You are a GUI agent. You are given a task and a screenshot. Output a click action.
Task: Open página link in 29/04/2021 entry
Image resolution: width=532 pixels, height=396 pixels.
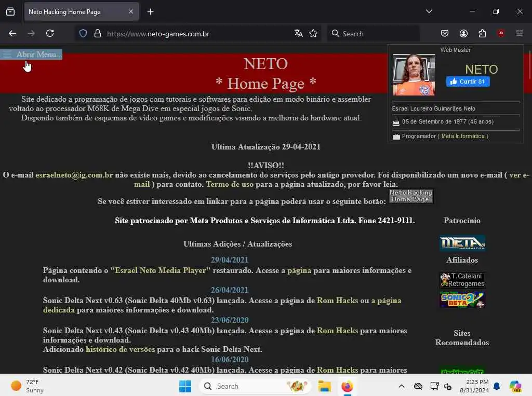[299, 270]
